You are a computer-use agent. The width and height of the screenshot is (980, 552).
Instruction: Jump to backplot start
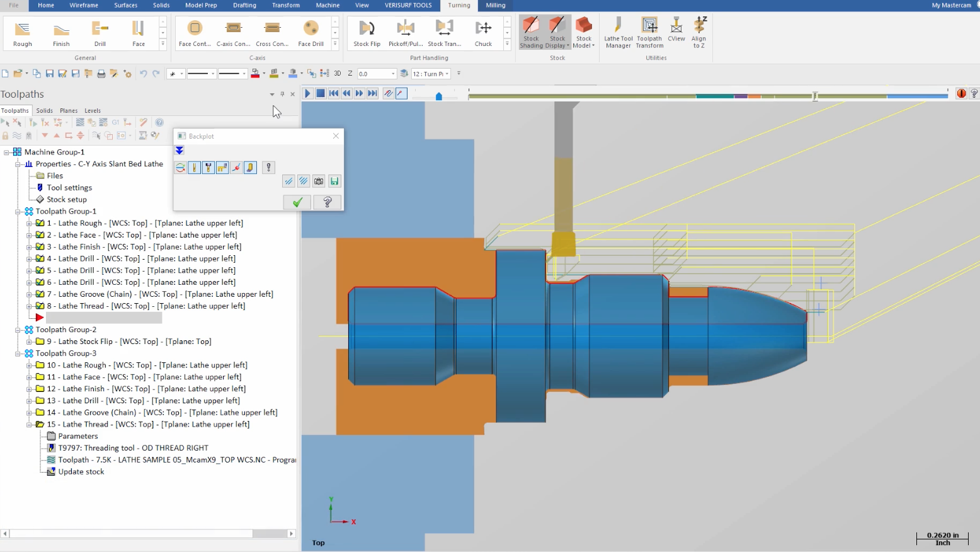tap(334, 93)
